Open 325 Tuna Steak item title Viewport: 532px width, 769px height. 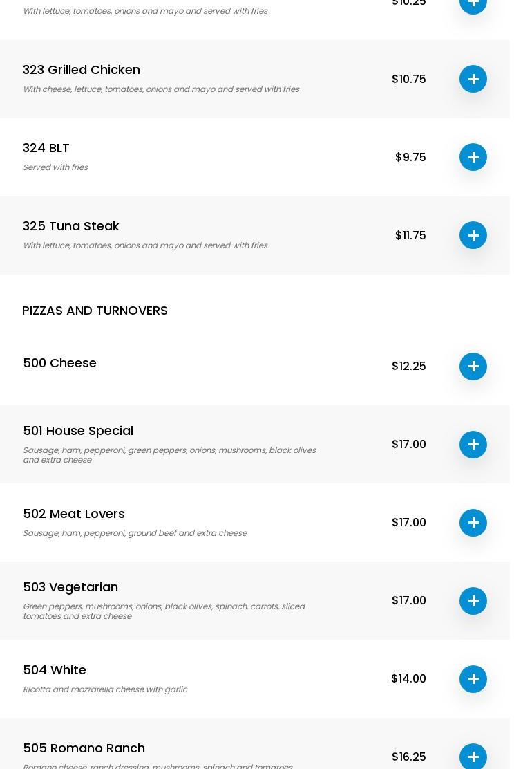coord(71,226)
